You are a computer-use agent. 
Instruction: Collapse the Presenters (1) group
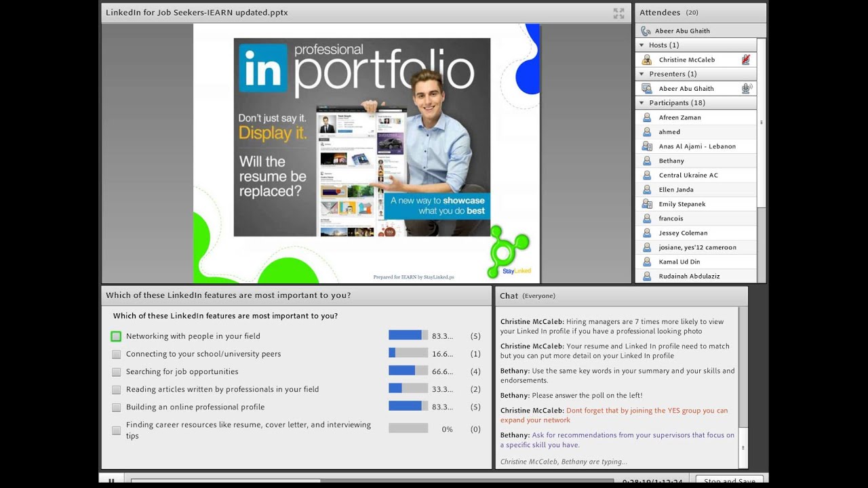[642, 74]
